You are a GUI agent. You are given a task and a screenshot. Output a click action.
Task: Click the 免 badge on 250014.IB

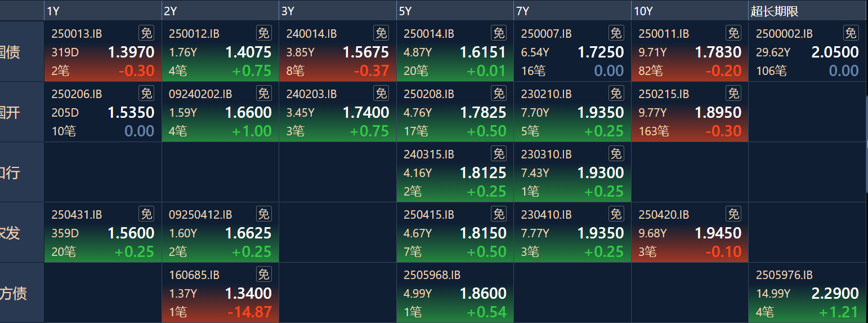point(498,33)
